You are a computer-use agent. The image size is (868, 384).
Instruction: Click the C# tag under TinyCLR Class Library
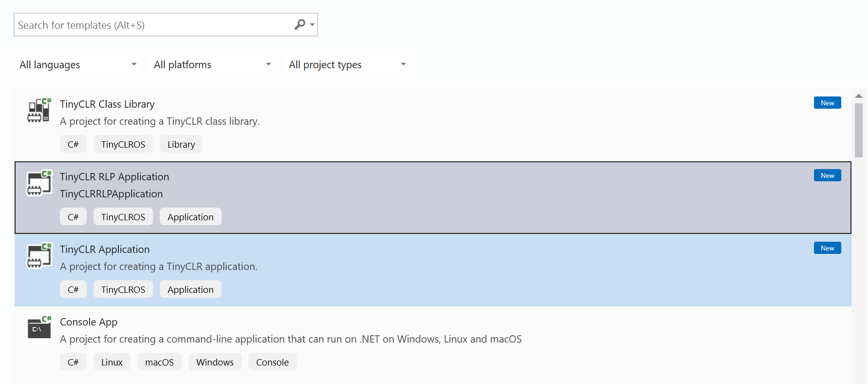[x=73, y=144]
